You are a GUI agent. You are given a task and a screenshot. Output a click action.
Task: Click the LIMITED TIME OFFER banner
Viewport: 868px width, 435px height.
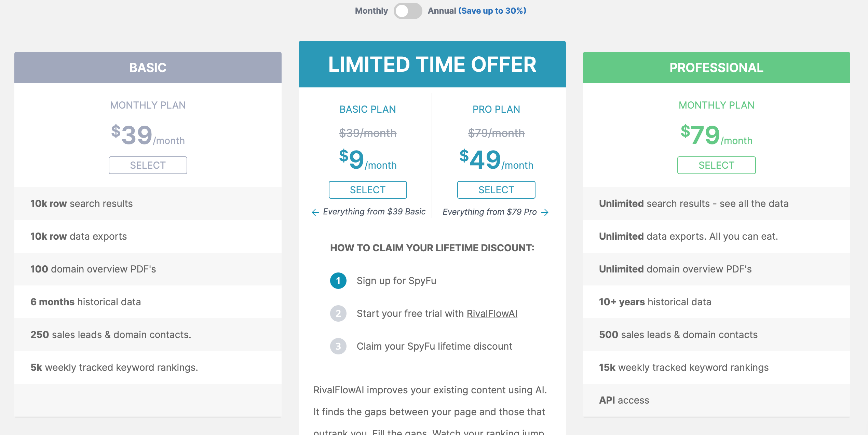tap(432, 64)
